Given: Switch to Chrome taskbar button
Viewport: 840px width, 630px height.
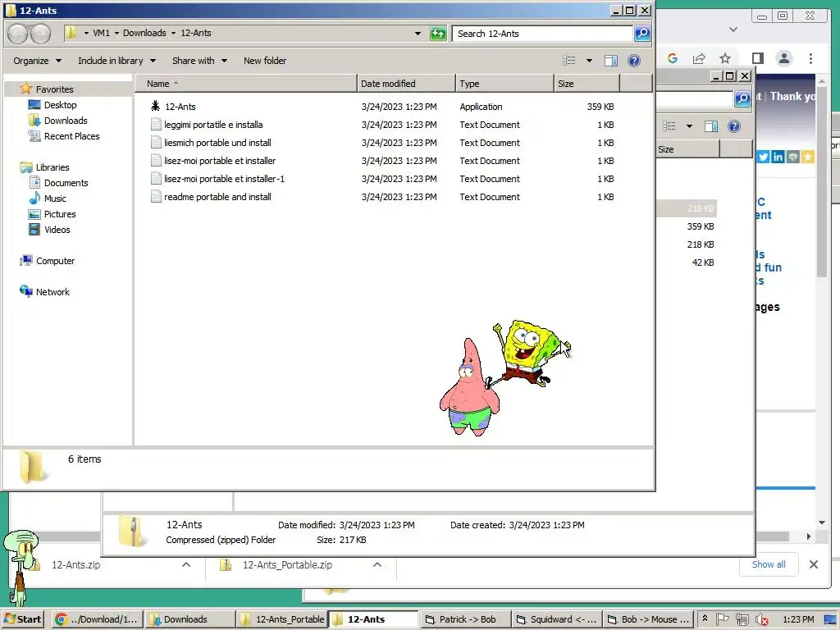Looking at the screenshot, I should (x=98, y=619).
